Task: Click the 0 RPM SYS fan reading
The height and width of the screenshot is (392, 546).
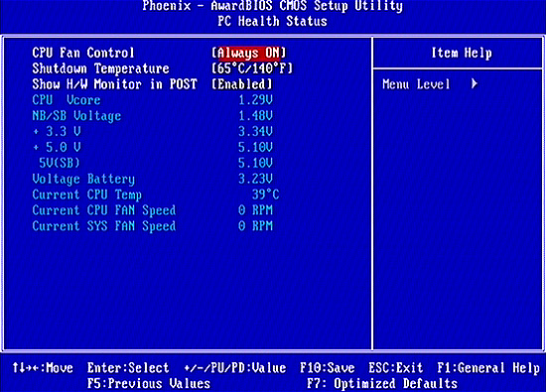Action: pyautogui.click(x=255, y=226)
